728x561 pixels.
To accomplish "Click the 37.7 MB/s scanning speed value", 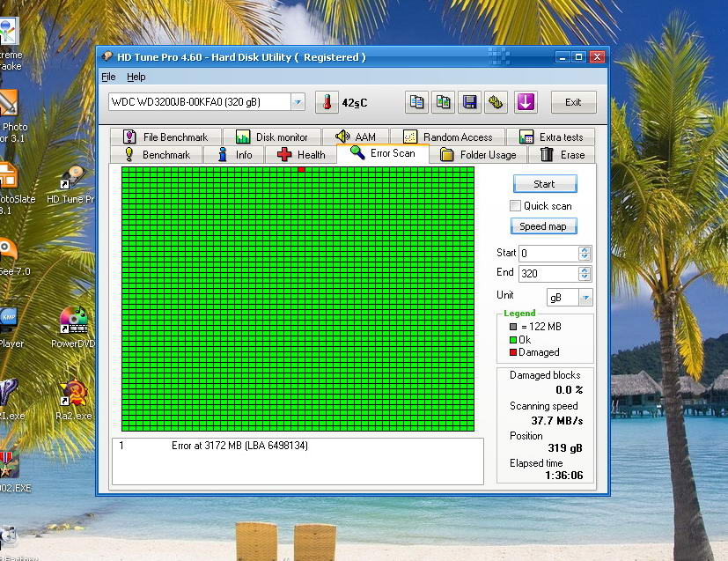I will pos(556,421).
